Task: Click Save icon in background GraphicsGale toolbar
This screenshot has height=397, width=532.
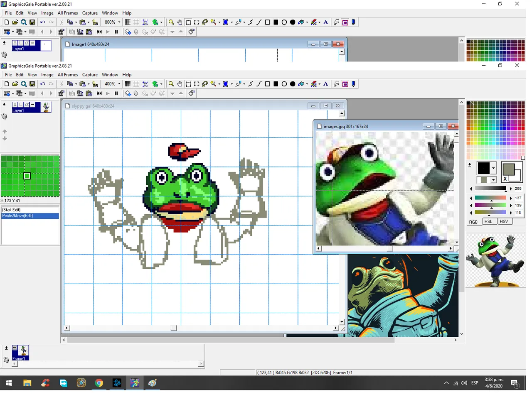Action: coord(32,22)
